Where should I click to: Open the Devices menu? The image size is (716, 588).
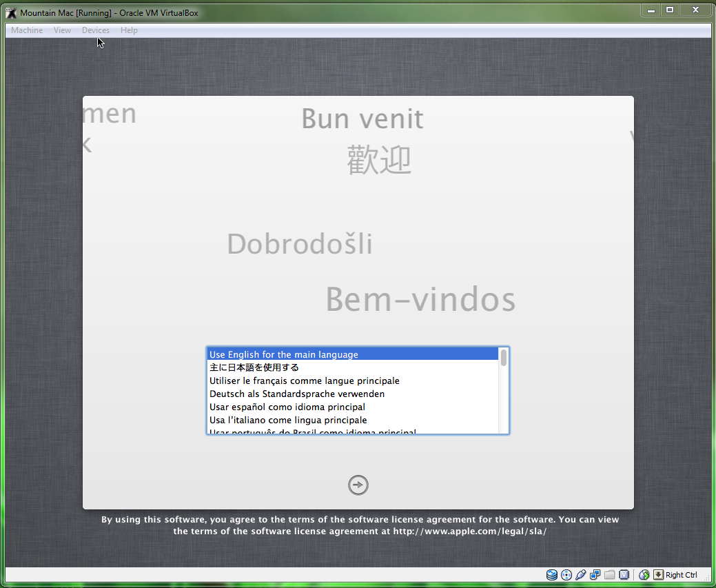(95, 30)
